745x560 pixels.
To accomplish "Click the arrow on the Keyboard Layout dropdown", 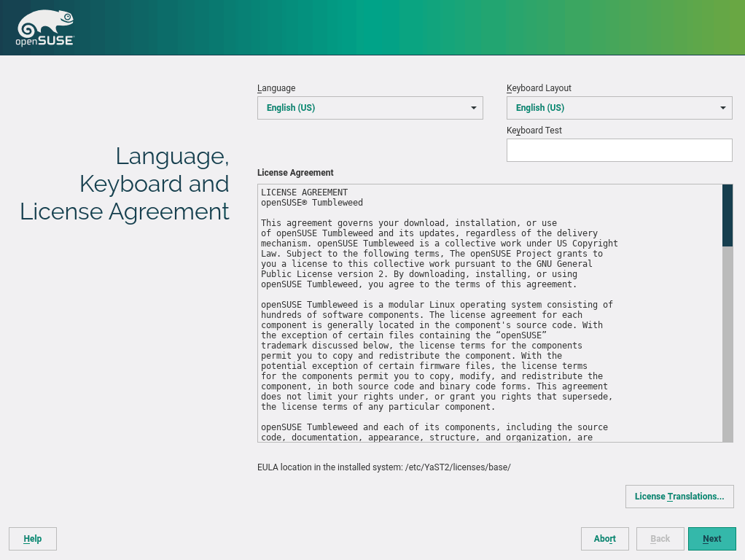I will [x=722, y=108].
